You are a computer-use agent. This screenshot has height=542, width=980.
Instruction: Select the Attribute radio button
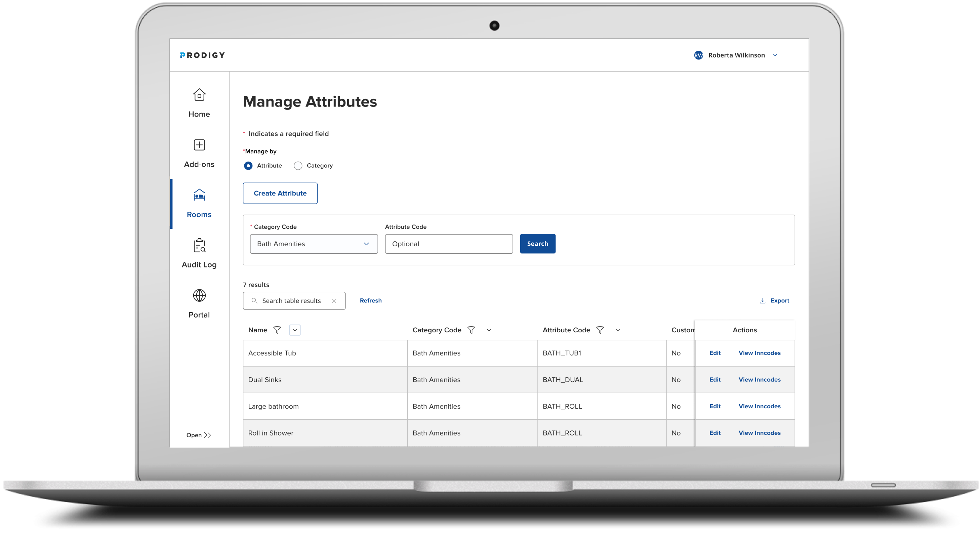(248, 166)
